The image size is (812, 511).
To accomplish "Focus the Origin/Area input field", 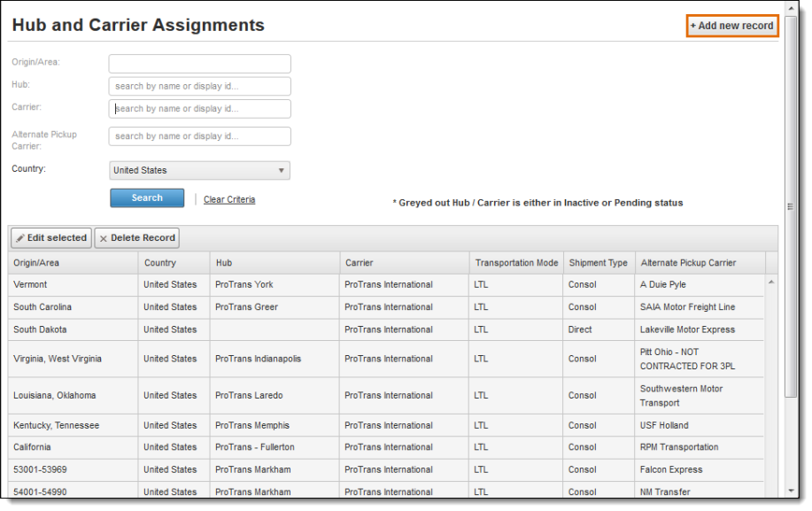I will (x=200, y=64).
